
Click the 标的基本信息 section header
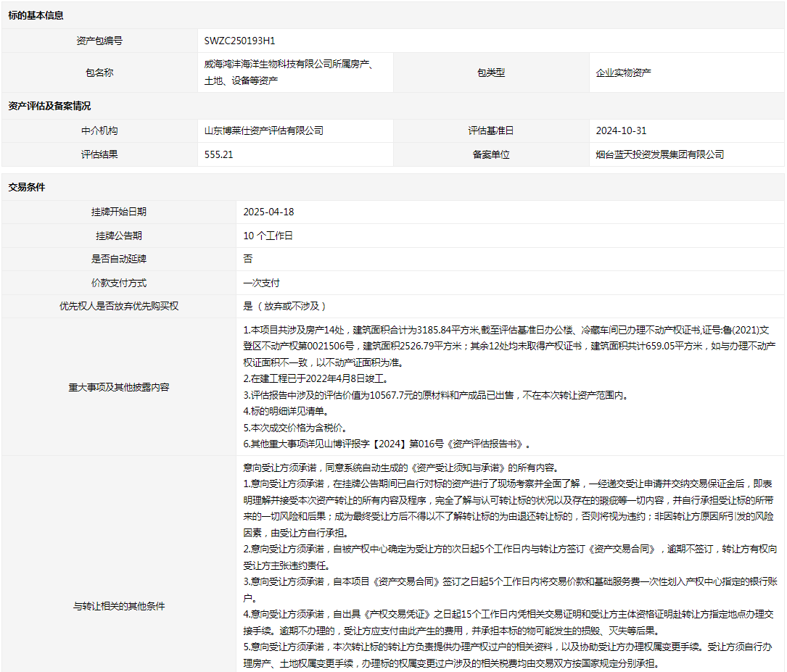36,15
